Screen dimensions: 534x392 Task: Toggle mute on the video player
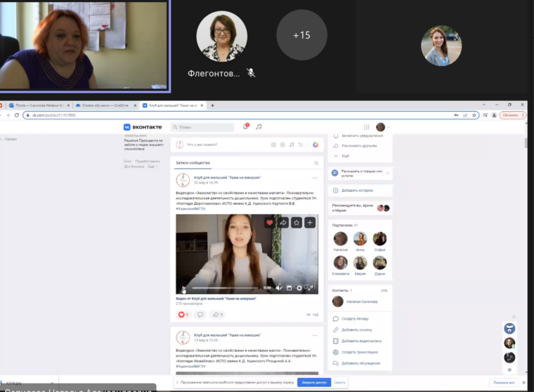(x=279, y=287)
